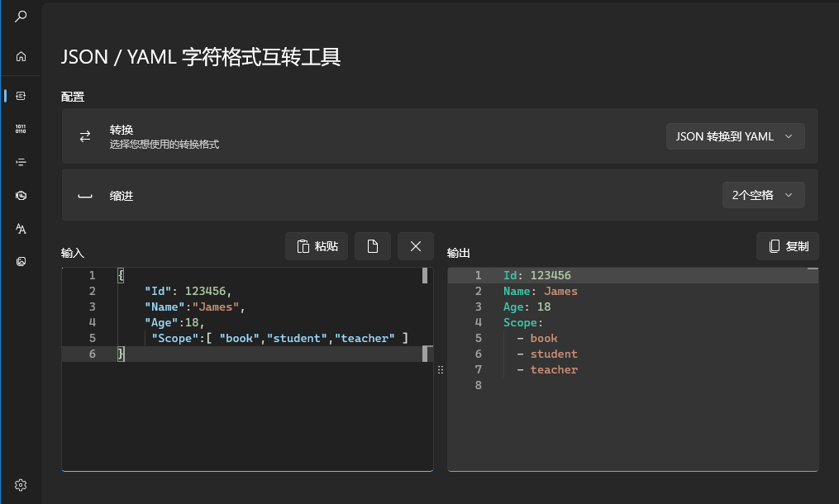
Task: Open the Generators sidebar icon
Action: pos(21,195)
